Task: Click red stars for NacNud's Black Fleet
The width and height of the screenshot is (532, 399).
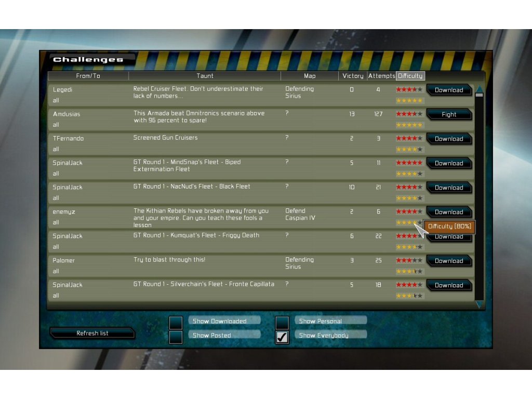Action: (409, 187)
